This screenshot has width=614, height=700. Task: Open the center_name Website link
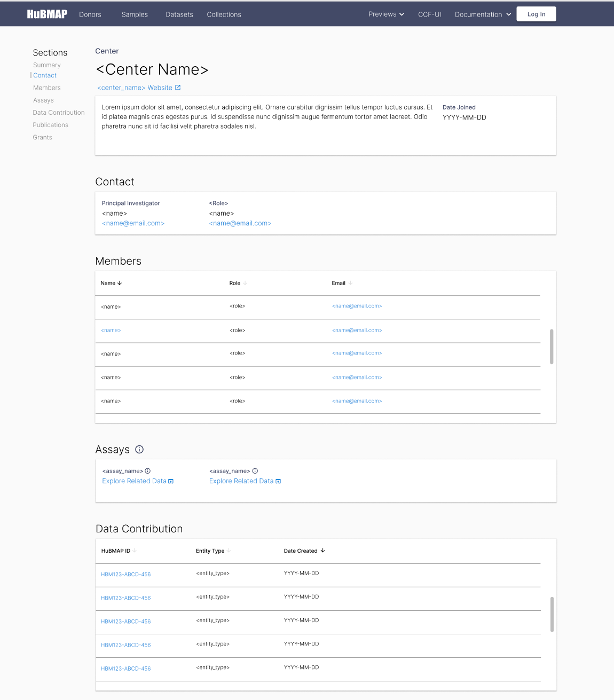coord(135,88)
